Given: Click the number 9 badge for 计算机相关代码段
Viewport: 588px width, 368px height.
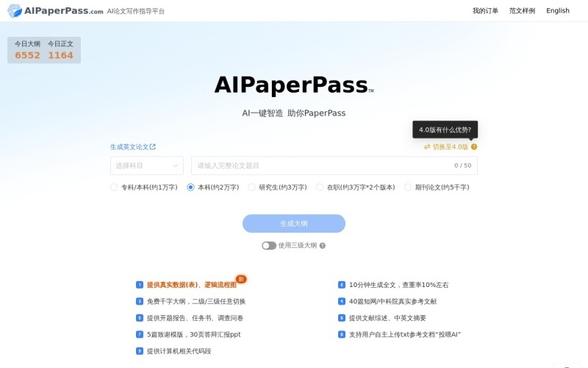Looking at the screenshot, I should coord(140,351).
